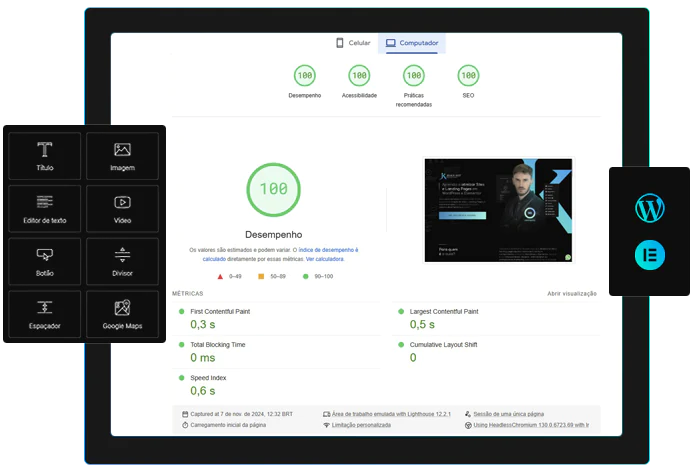The width and height of the screenshot is (698, 473).
Task: Click the WordPress logo icon
Action: [649, 208]
